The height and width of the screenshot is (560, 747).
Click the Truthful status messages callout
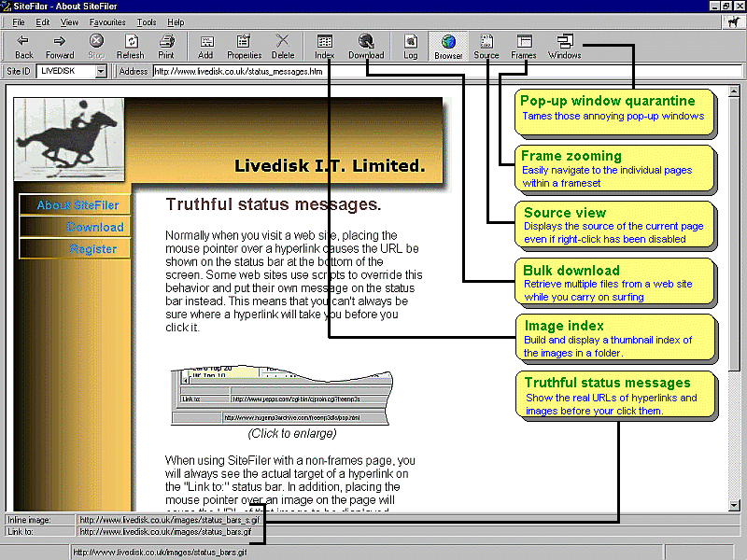coord(615,395)
